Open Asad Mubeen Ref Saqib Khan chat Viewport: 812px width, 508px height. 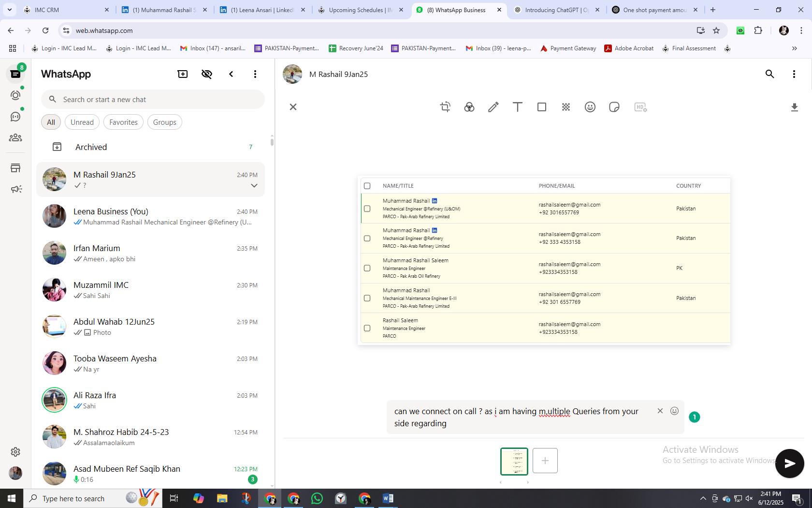click(150, 474)
